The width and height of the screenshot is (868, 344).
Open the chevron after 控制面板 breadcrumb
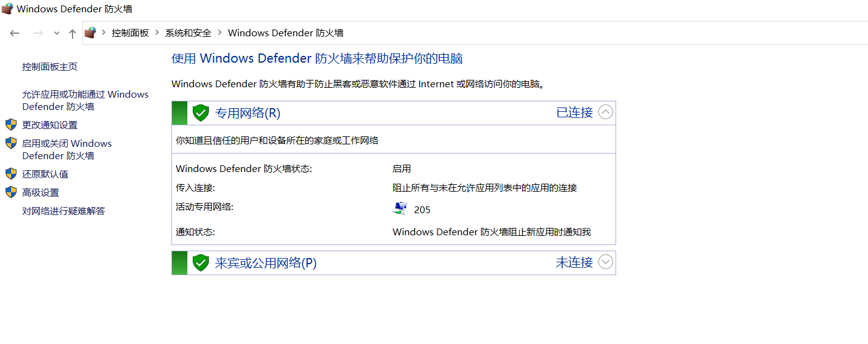coord(157,33)
